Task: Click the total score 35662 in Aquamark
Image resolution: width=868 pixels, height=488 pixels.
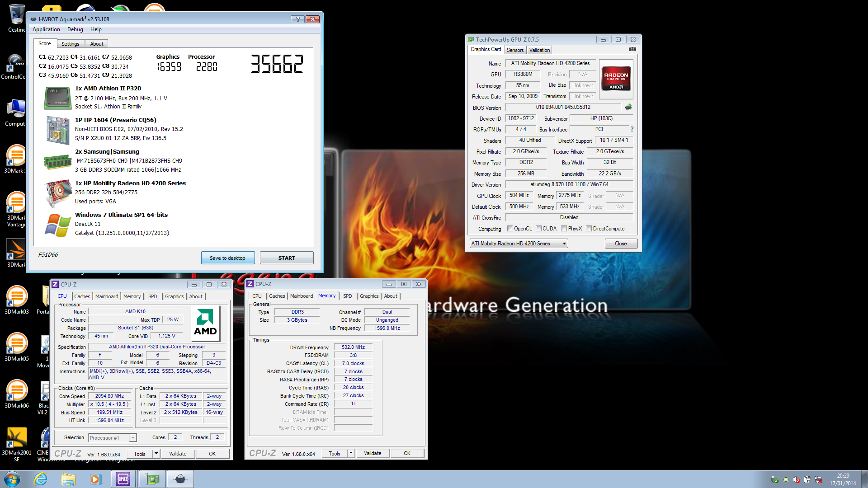Action: click(277, 64)
